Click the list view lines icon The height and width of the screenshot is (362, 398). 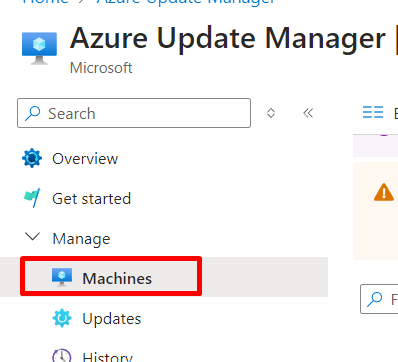(x=373, y=112)
